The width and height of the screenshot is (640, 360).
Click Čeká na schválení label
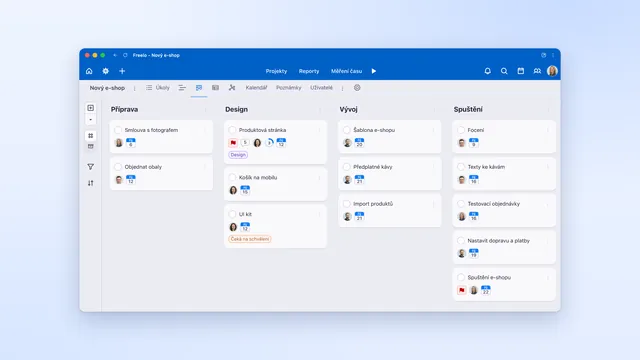(x=250, y=239)
